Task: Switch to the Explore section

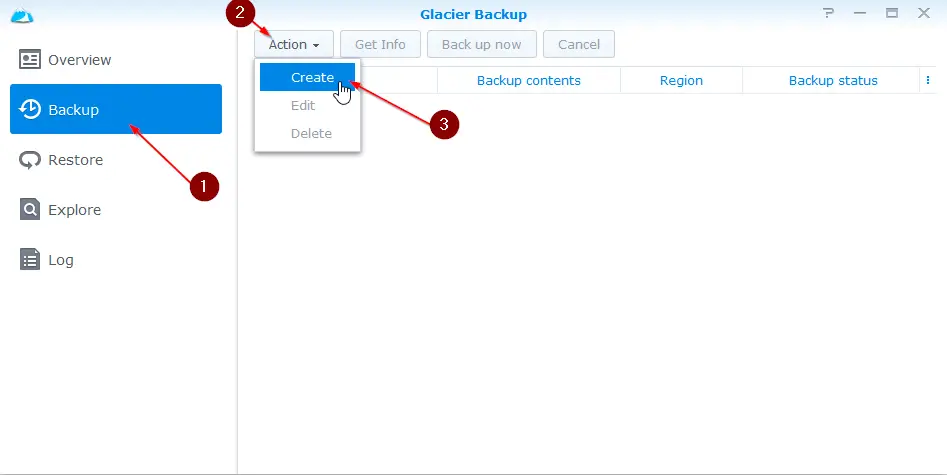Action: 116,210
